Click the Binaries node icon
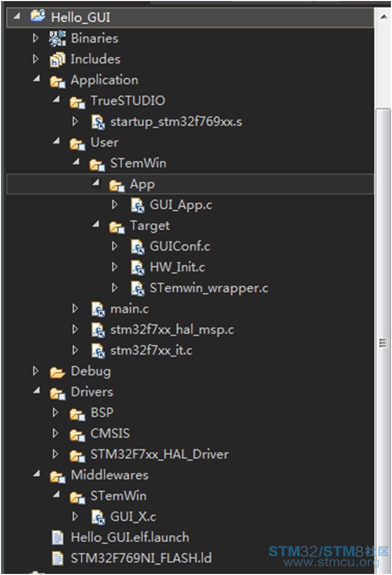 58,38
